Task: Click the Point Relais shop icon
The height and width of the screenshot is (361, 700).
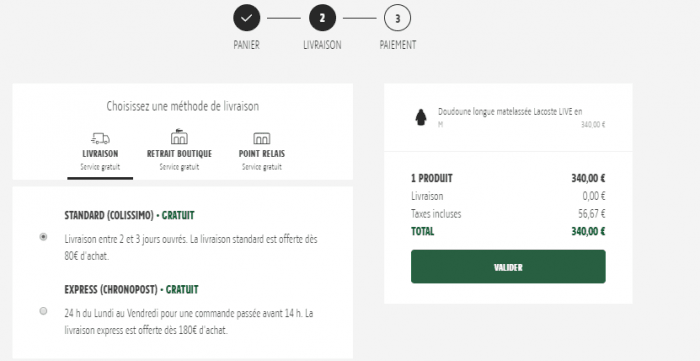Action: 262,138
